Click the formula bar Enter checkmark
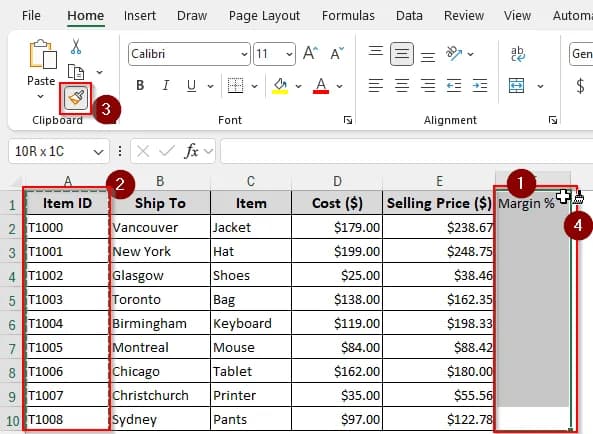Viewport: 593px width, 434px height. [167, 152]
